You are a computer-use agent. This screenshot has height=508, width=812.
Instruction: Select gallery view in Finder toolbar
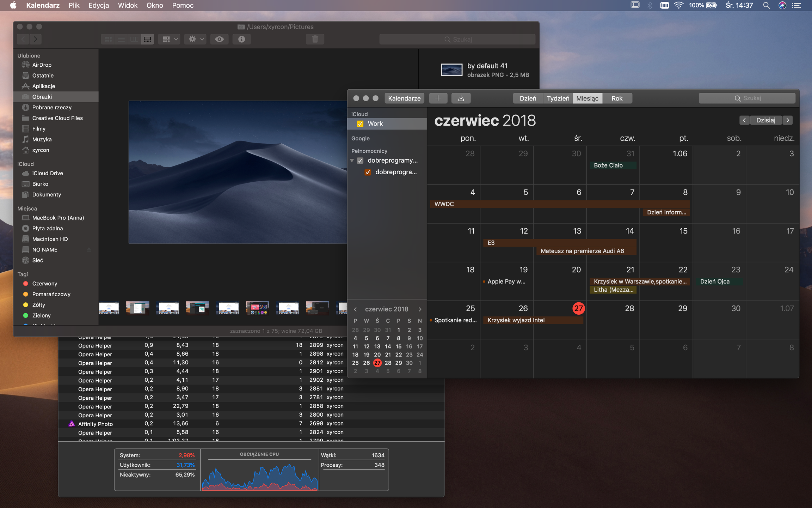pos(147,39)
